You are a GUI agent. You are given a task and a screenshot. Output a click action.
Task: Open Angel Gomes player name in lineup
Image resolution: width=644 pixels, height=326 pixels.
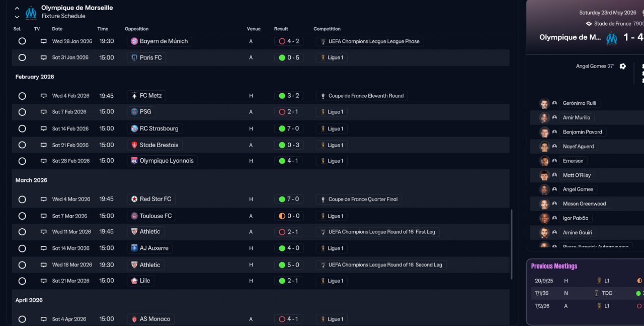578,189
